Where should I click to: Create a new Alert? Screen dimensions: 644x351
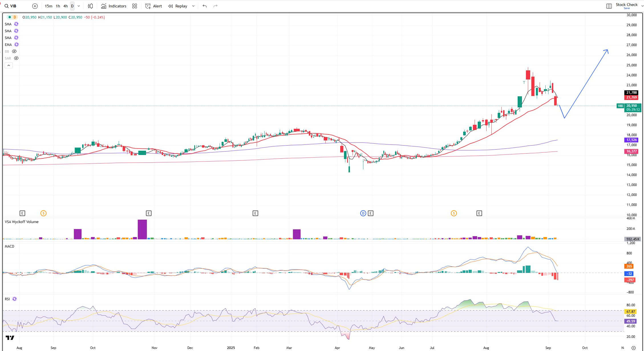pyautogui.click(x=153, y=6)
